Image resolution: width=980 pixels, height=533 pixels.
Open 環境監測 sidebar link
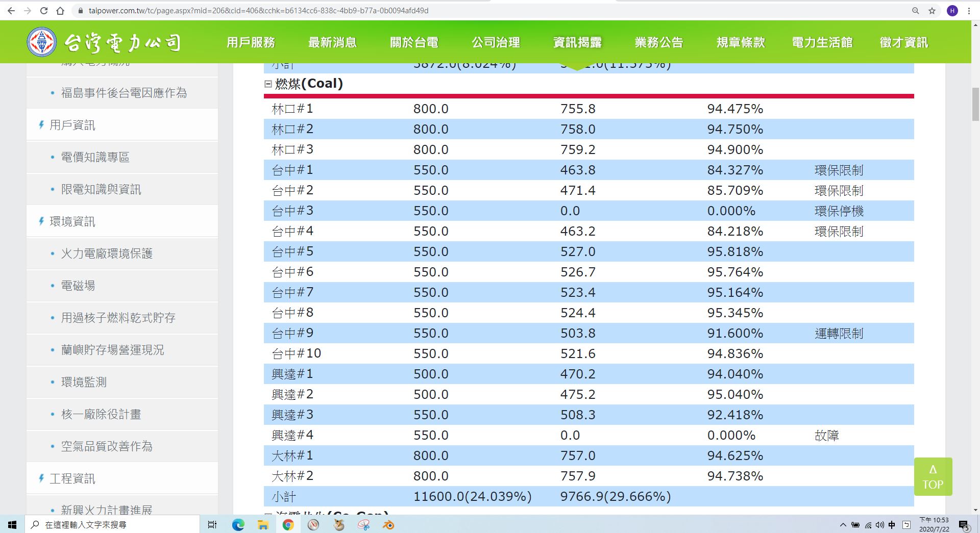coord(84,382)
